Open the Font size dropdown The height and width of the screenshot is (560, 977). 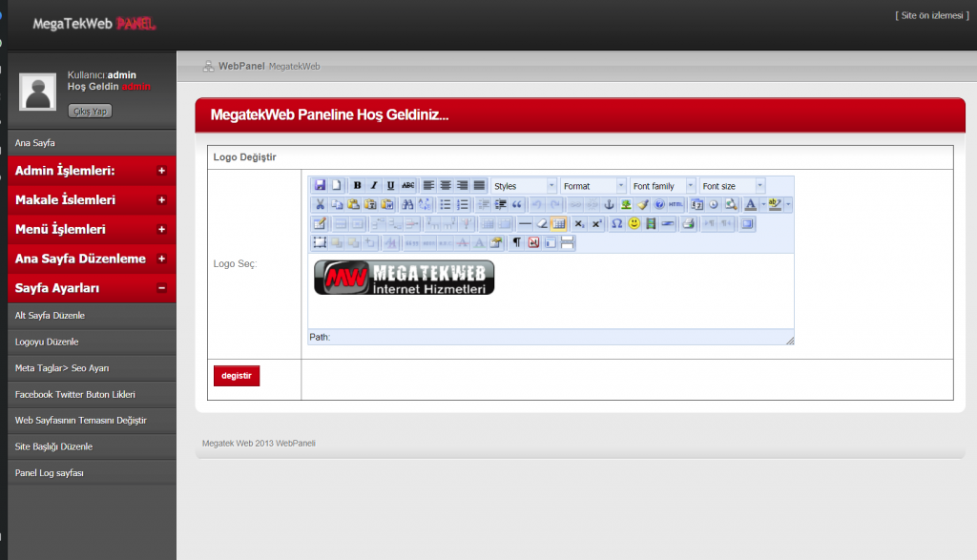(732, 186)
